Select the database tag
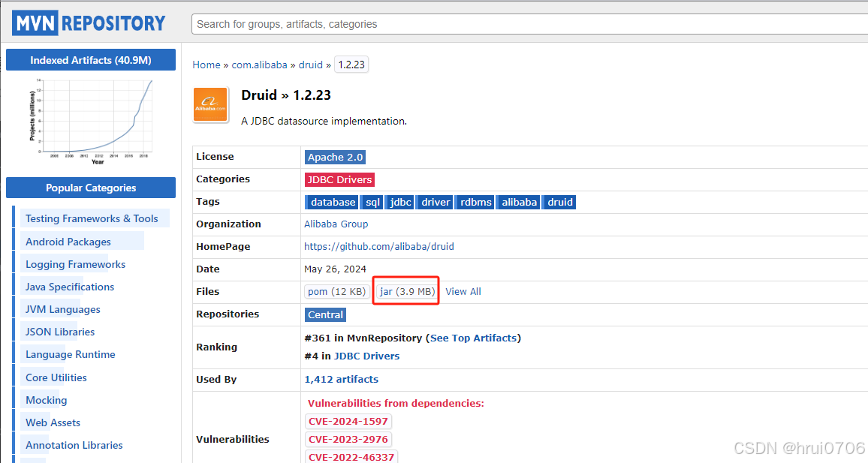 point(332,203)
